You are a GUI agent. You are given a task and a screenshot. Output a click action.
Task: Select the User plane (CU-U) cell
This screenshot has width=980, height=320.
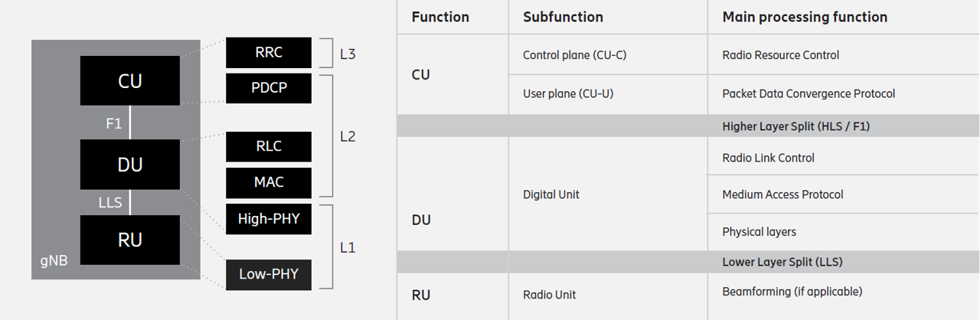tap(568, 93)
